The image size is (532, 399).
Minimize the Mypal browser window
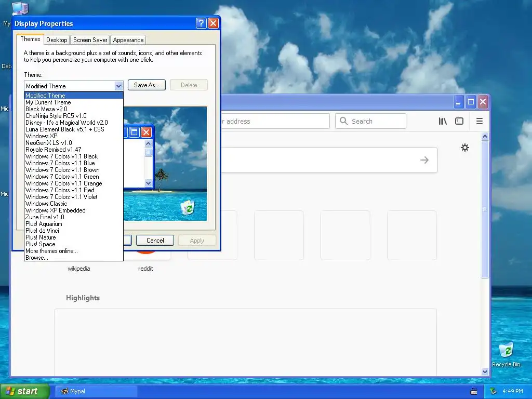click(458, 102)
